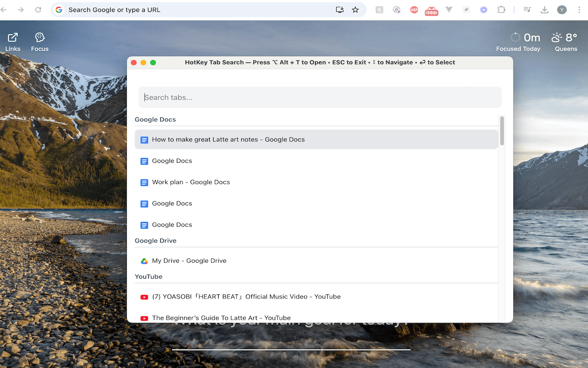Select How to make great Latte art notes tab
Viewport: 588px width, 368px height.
(x=316, y=139)
